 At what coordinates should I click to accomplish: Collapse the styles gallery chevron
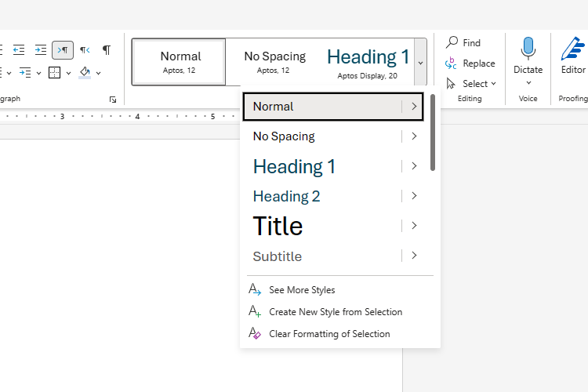point(420,62)
